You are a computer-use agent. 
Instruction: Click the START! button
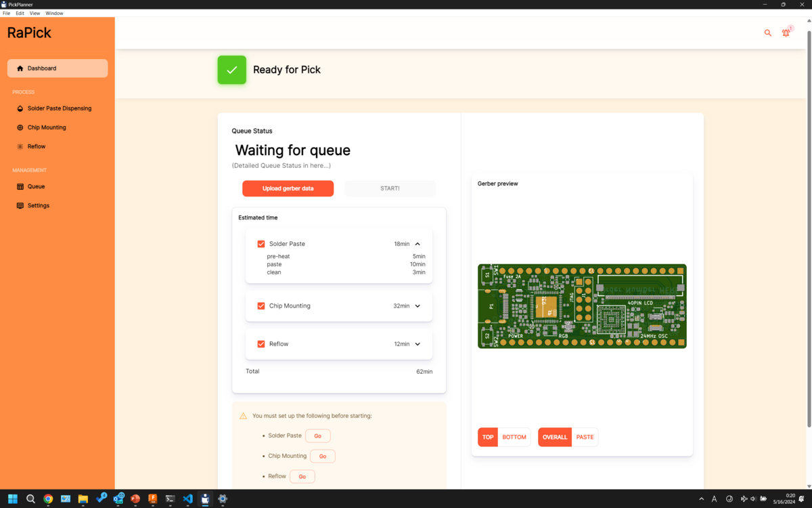coord(390,188)
